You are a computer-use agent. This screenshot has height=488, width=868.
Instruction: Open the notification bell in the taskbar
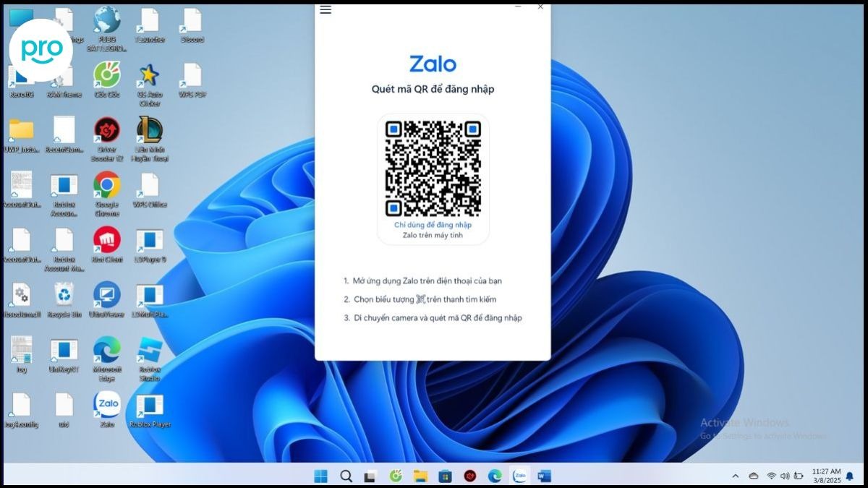click(850, 476)
